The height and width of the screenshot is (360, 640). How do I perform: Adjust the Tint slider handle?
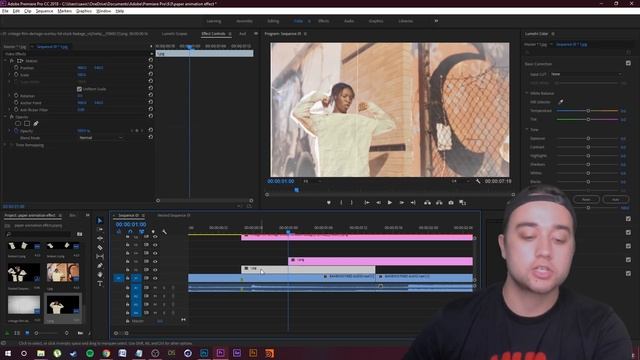click(x=588, y=119)
